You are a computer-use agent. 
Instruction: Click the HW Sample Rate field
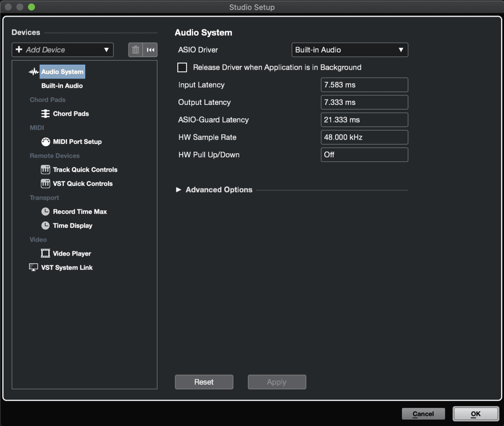(x=365, y=137)
